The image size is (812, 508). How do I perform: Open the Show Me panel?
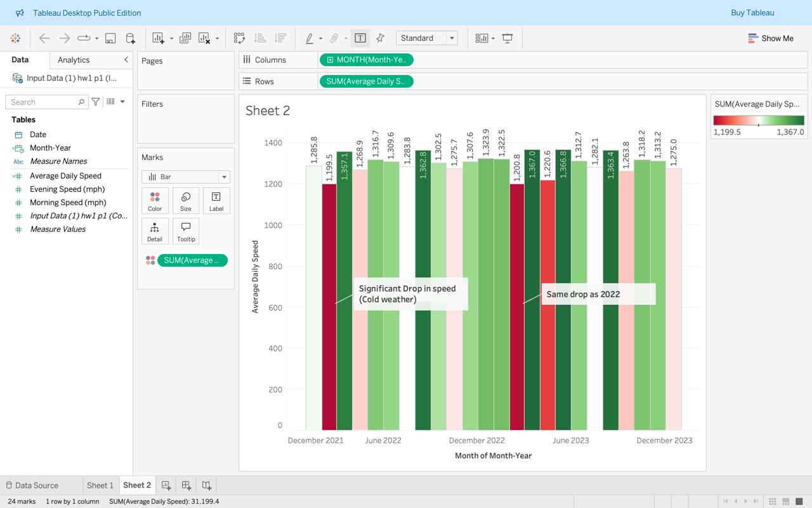(771, 38)
